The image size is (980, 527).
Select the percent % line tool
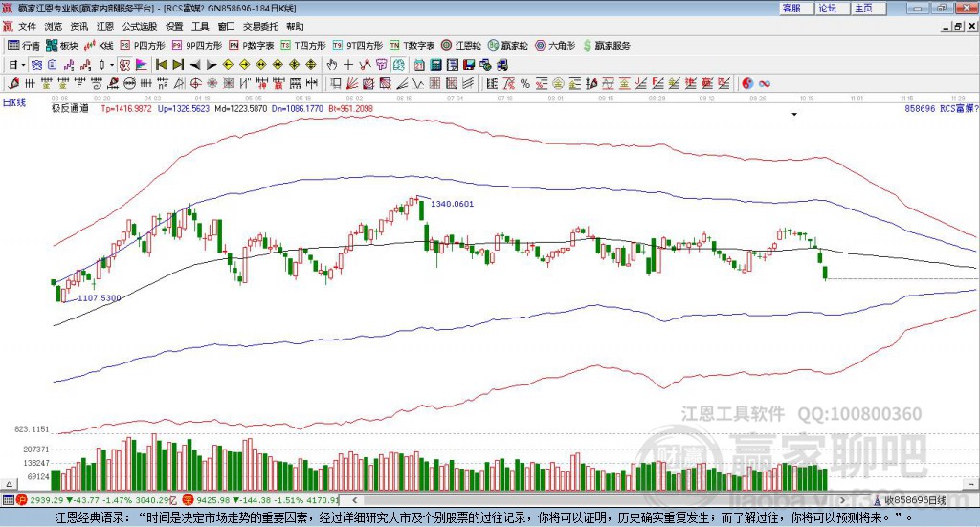[525, 83]
